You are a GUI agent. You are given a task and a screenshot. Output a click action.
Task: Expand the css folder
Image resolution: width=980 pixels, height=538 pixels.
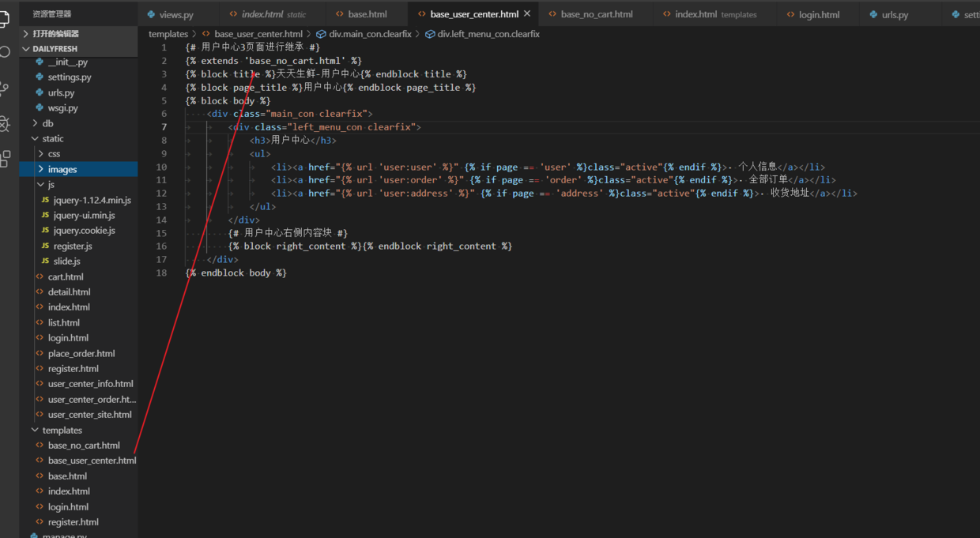coord(78,154)
